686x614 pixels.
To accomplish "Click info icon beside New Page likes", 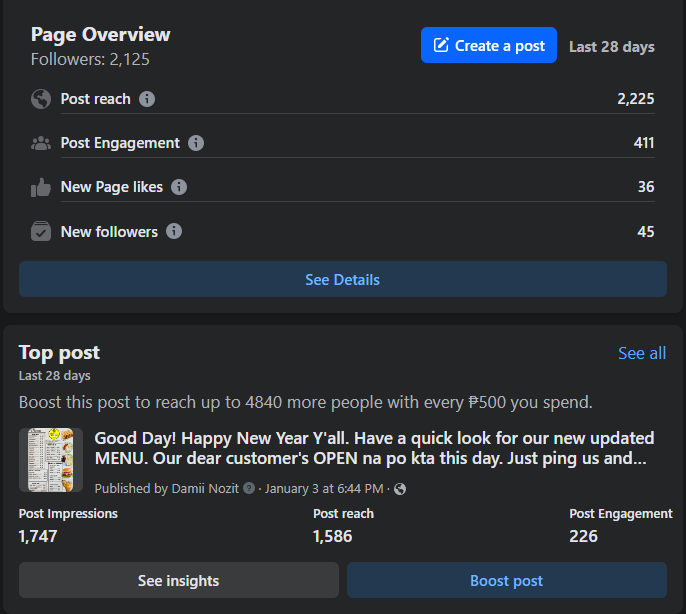I will [x=179, y=187].
